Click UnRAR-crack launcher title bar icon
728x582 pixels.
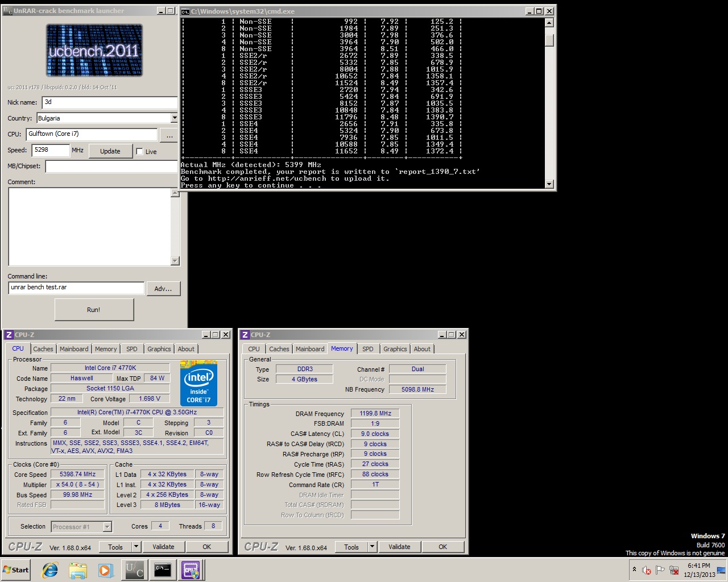pos(7,11)
